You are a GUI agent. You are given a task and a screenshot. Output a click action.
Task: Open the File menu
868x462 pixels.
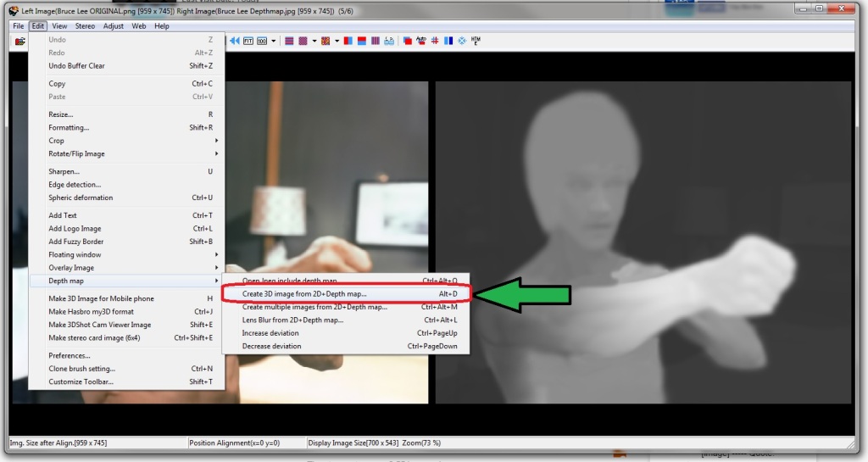(x=19, y=26)
